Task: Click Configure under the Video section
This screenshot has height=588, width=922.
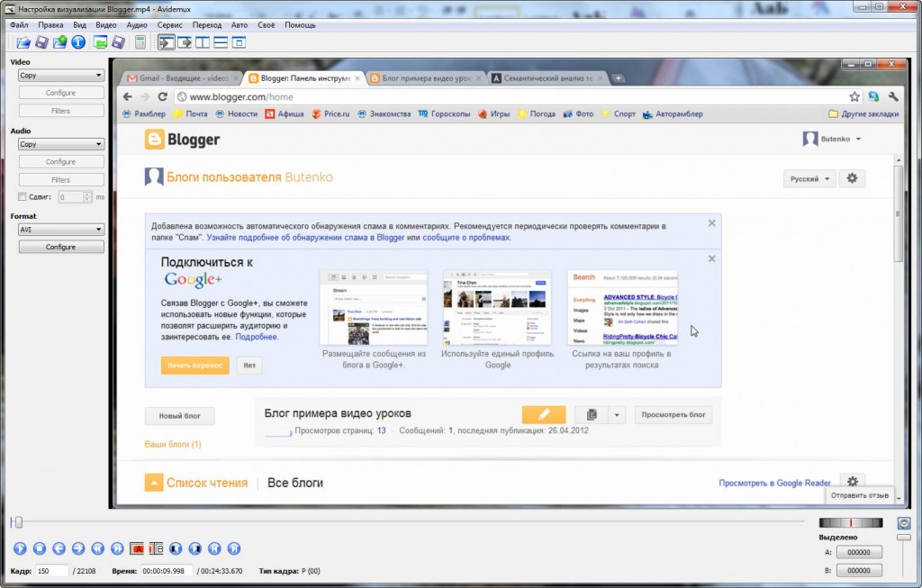Action: [61, 93]
